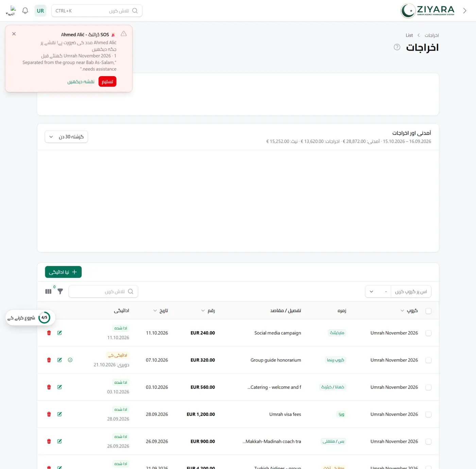The height and width of the screenshot is (469, 476).
Task: Delete the Social media campaign expense
Action: pyautogui.click(x=49, y=333)
